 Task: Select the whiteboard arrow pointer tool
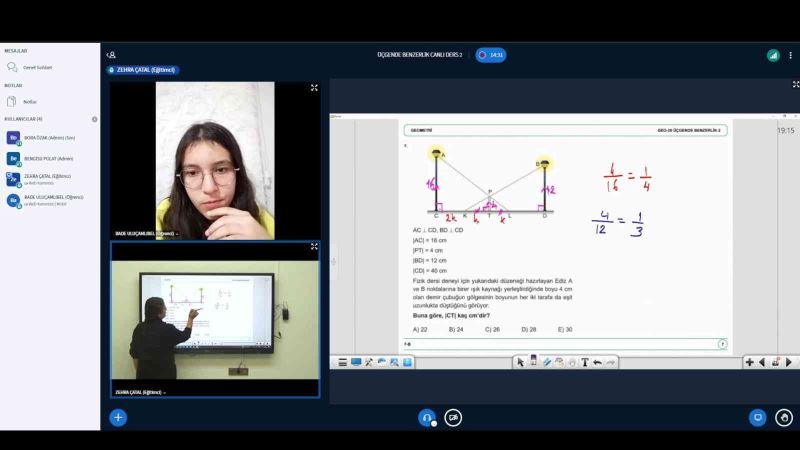point(520,362)
